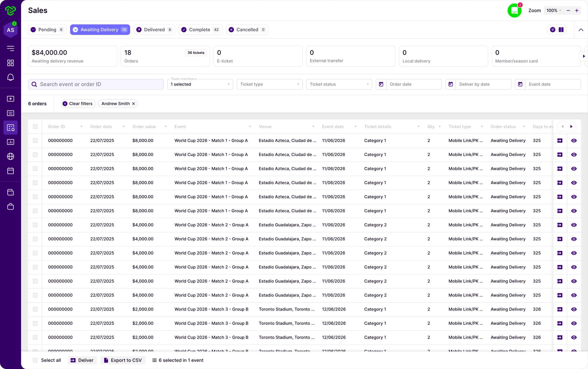The image size is (588, 369).
Task: Remove the Andrew Smith filter chip
Action: coord(133,104)
